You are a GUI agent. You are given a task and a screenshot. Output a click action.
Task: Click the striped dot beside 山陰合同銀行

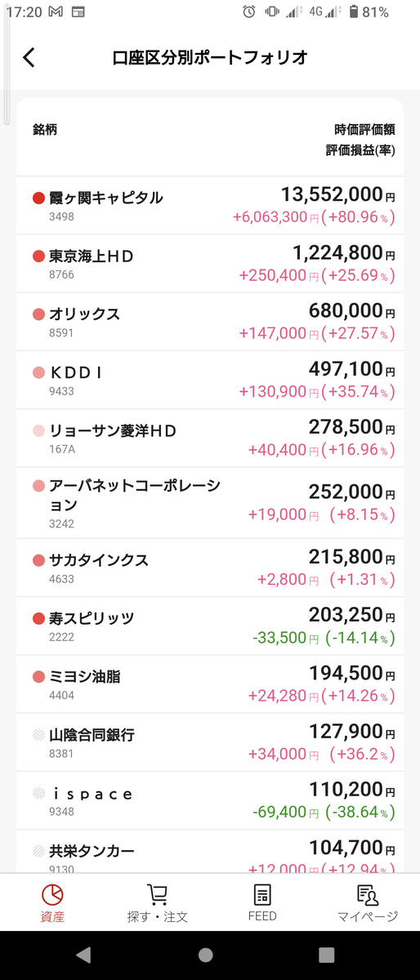click(38, 734)
